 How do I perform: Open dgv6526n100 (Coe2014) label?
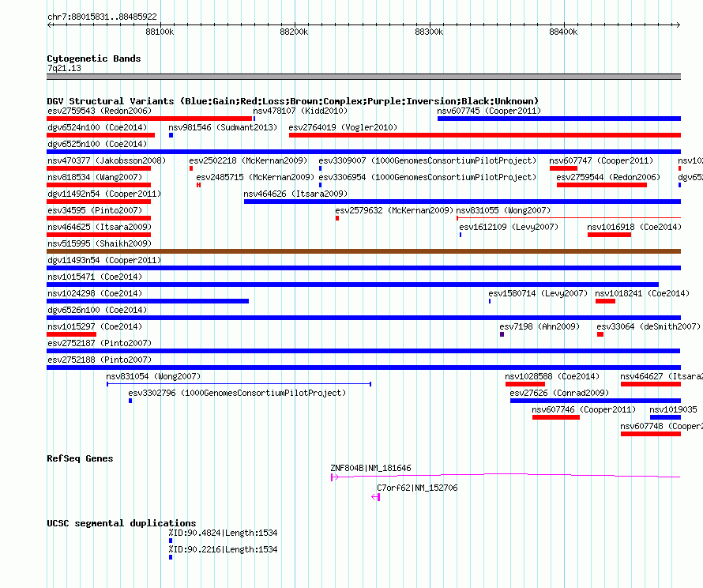(97, 310)
